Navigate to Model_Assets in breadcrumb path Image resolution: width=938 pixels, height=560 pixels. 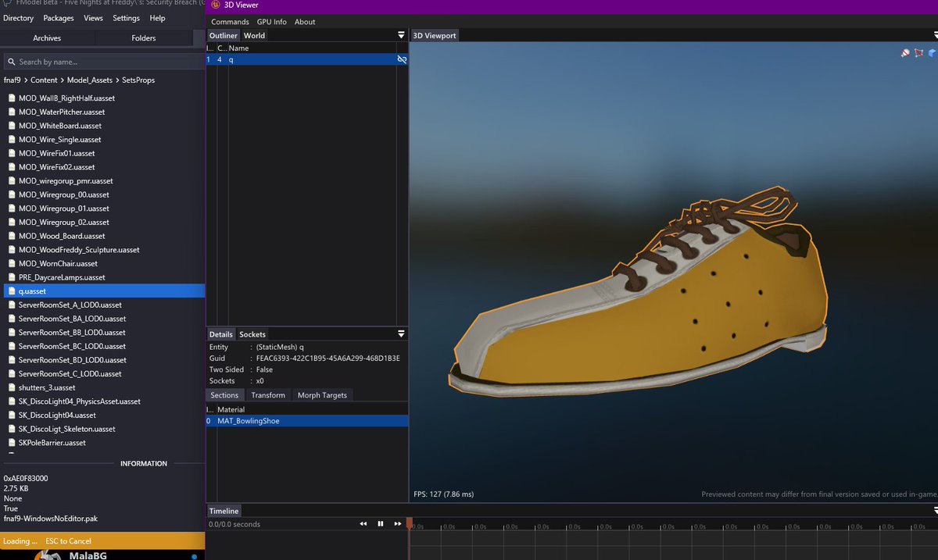click(90, 80)
